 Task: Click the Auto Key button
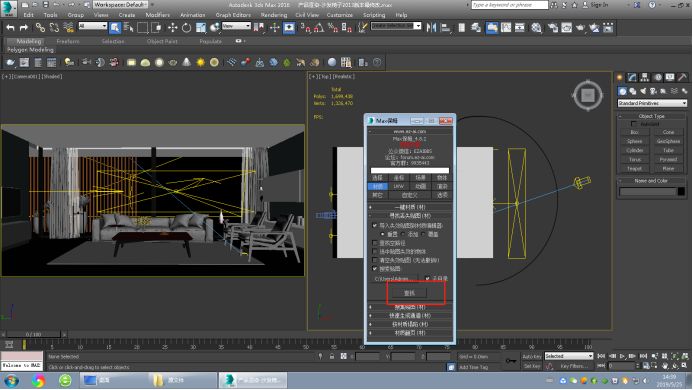tap(532, 356)
